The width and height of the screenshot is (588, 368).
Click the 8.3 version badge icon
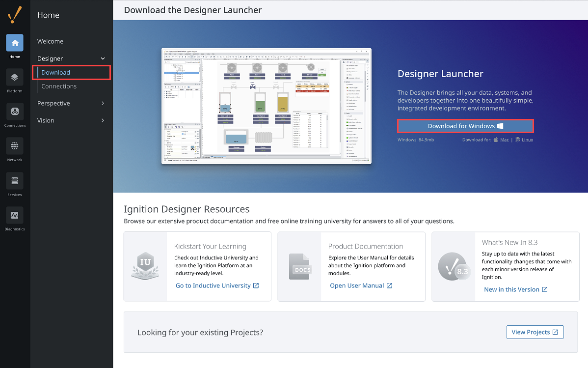point(454,267)
